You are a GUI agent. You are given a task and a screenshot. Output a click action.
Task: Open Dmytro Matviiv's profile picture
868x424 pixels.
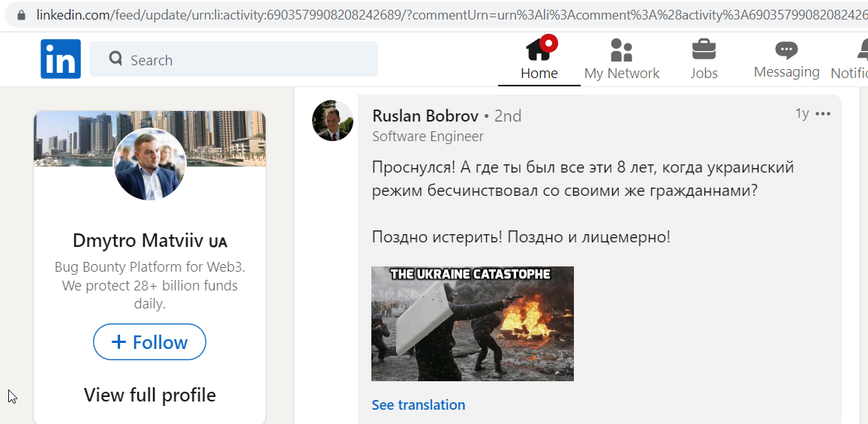point(149,164)
